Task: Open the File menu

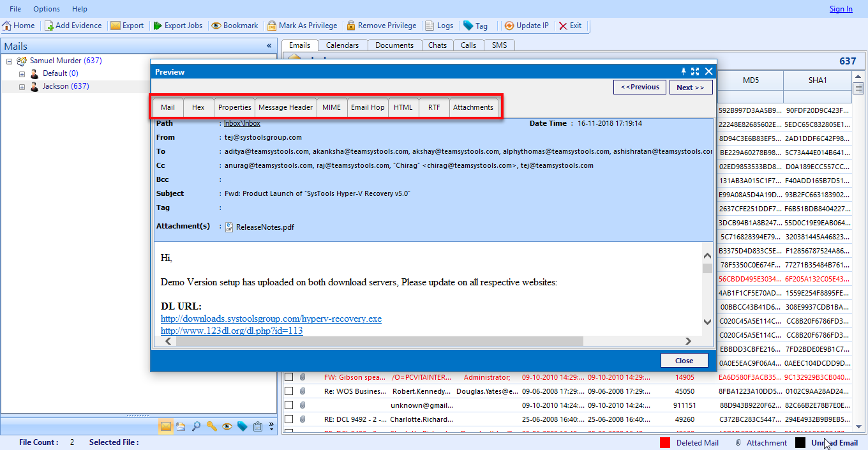Action: 15,9
